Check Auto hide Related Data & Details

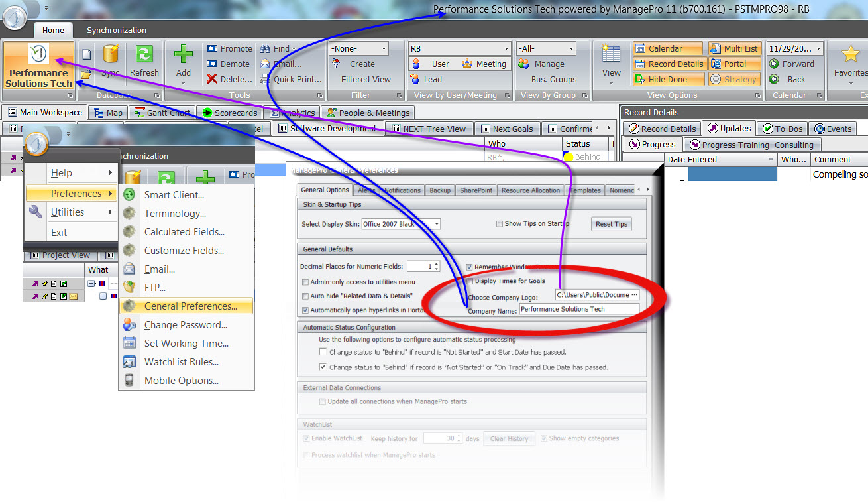pos(305,296)
